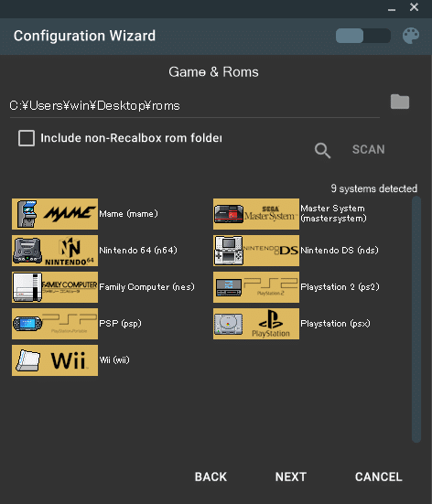Select the PlayStation psx system logo
The height and width of the screenshot is (504, 432).
click(x=256, y=324)
